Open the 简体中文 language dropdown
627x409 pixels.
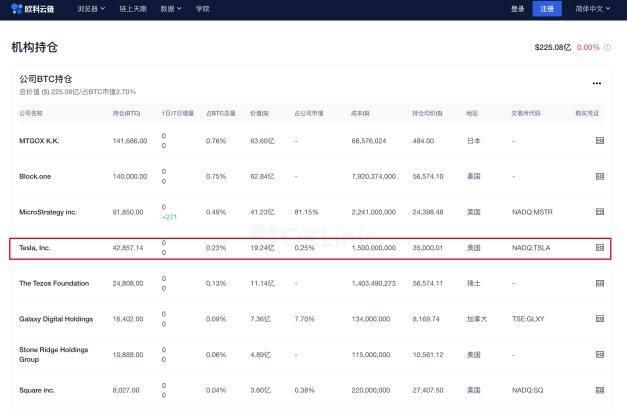click(x=593, y=8)
